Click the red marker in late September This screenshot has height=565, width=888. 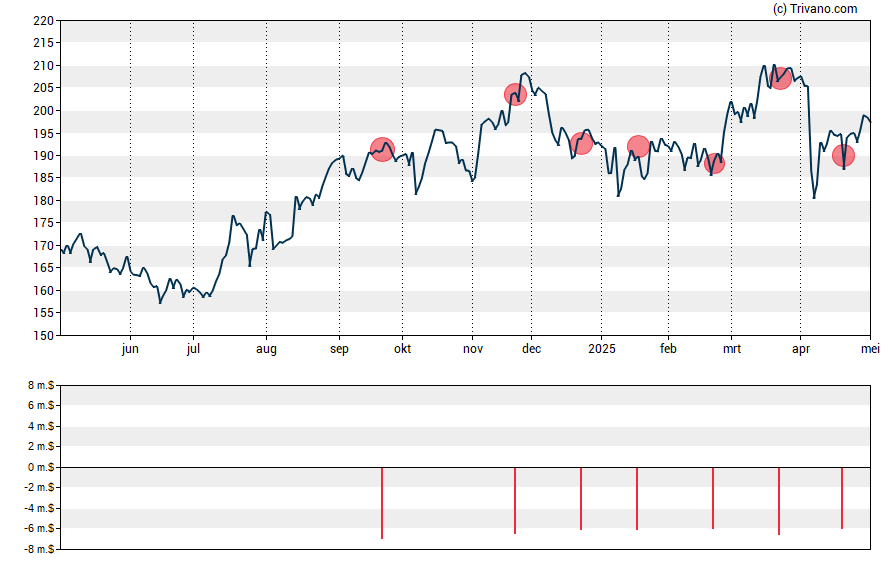[x=382, y=149]
